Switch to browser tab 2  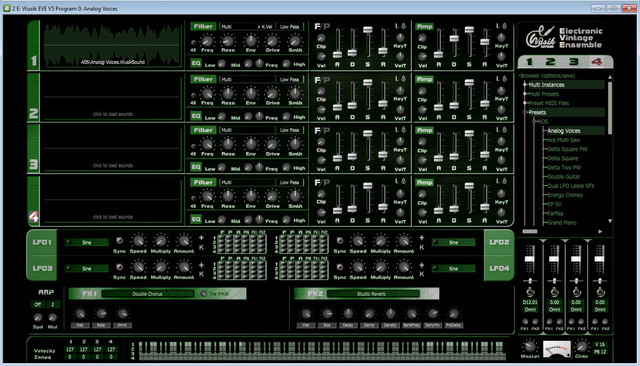[551, 62]
